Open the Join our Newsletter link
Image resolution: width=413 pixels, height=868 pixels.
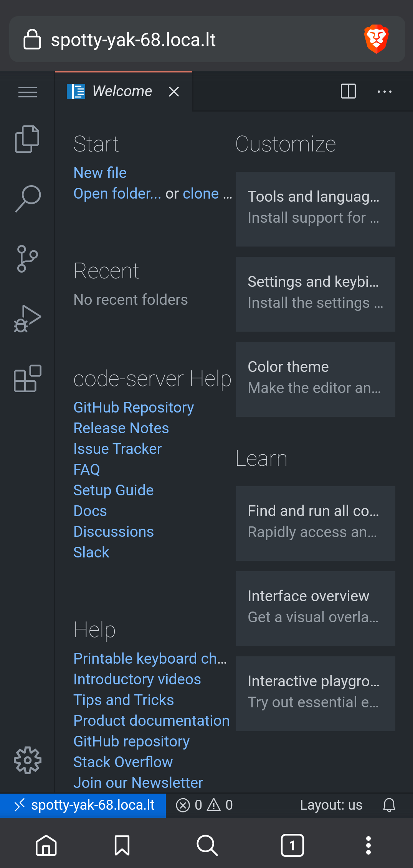pyautogui.click(x=138, y=783)
